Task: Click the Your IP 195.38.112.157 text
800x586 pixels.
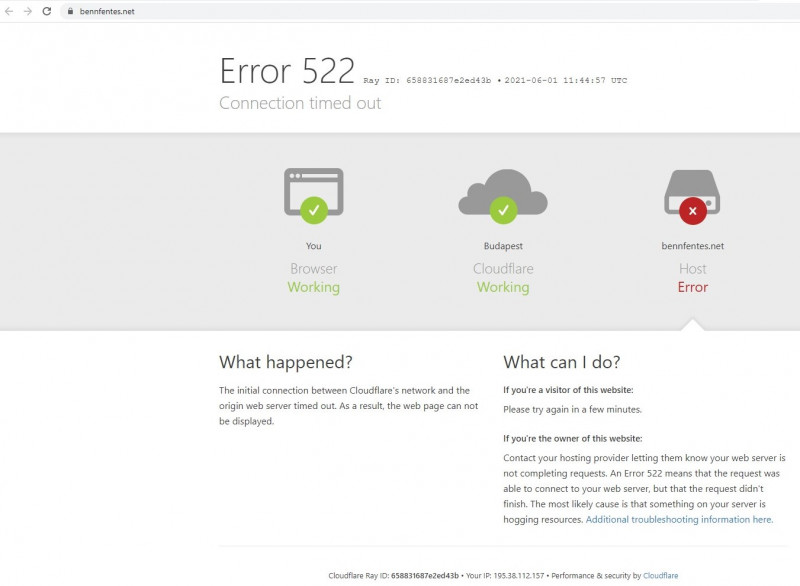Action: 505,575
